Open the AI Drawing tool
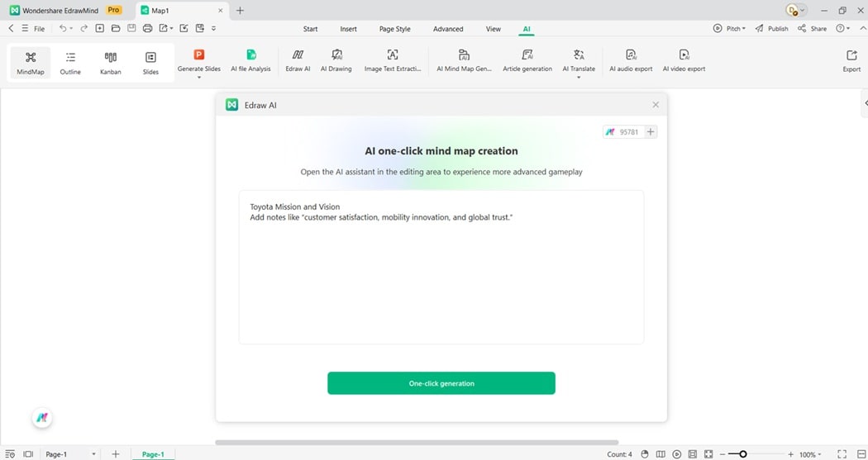The image size is (868, 460). (336, 61)
